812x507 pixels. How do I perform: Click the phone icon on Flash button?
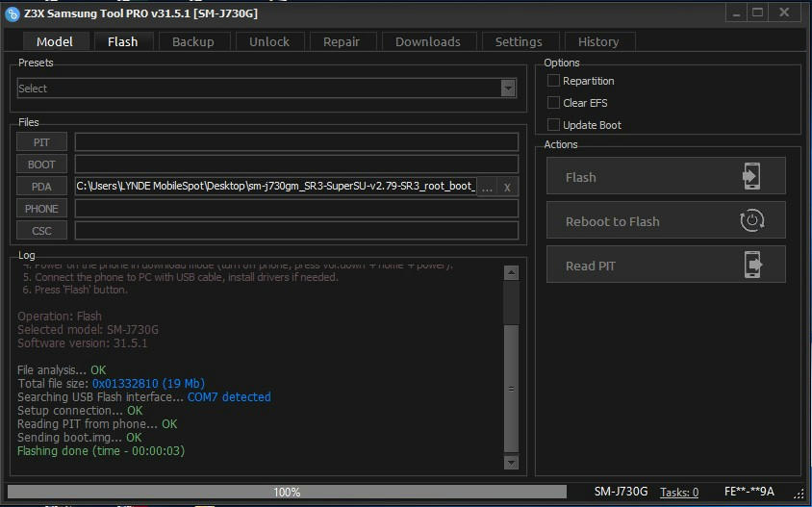coord(751,176)
